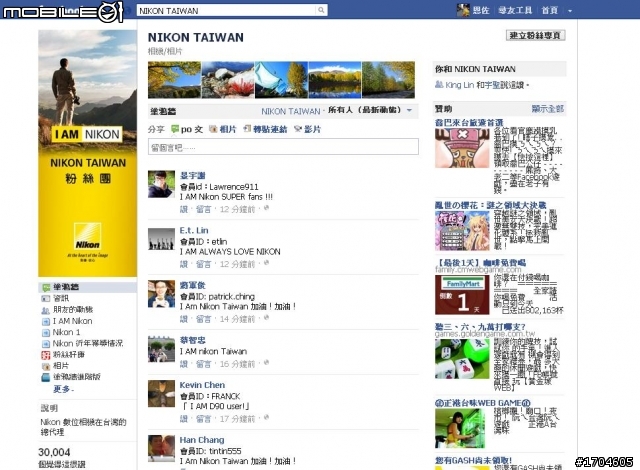Open the mahjong game ad title link
Image resolution: width=640 pixels, height=470 pixels.
(480, 327)
